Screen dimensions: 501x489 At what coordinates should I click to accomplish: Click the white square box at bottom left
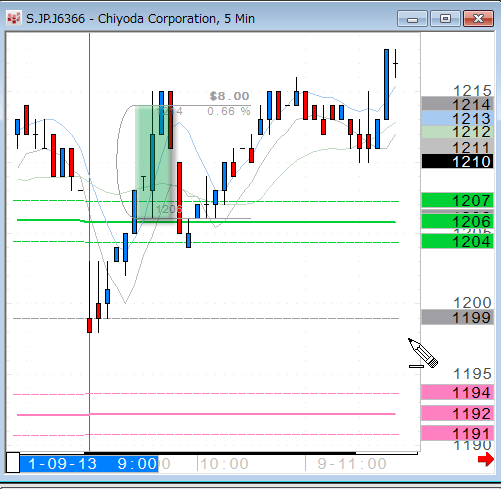click(13, 462)
